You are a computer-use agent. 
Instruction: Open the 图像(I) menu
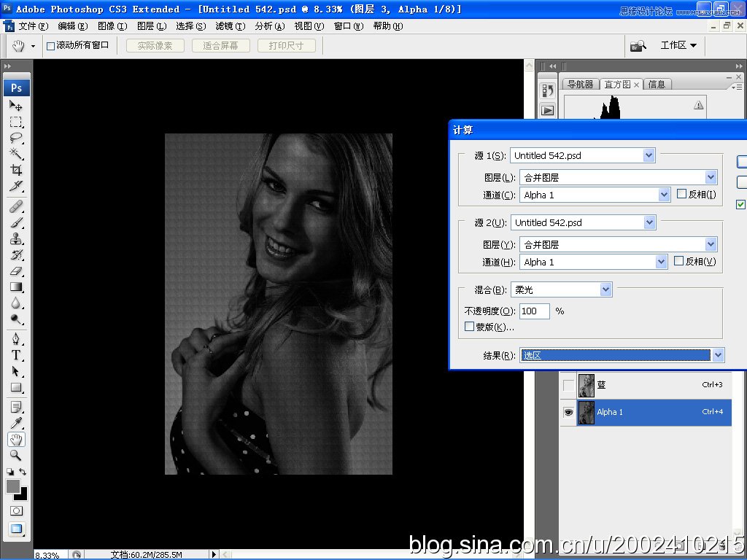112,26
